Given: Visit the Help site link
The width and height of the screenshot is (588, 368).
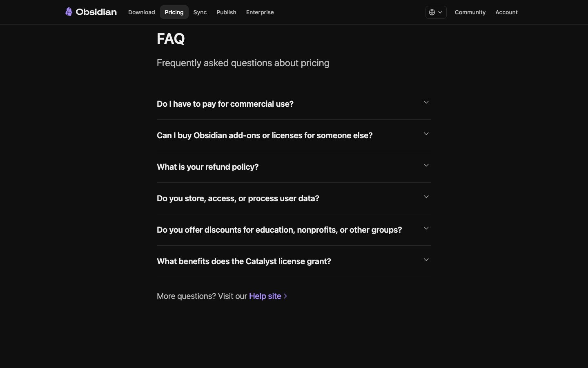Looking at the screenshot, I should tap(265, 296).
